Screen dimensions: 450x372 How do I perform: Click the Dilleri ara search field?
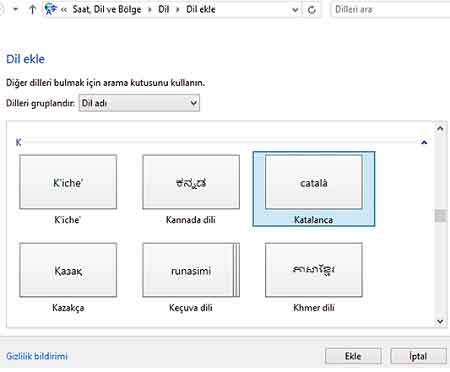pyautogui.click(x=390, y=9)
